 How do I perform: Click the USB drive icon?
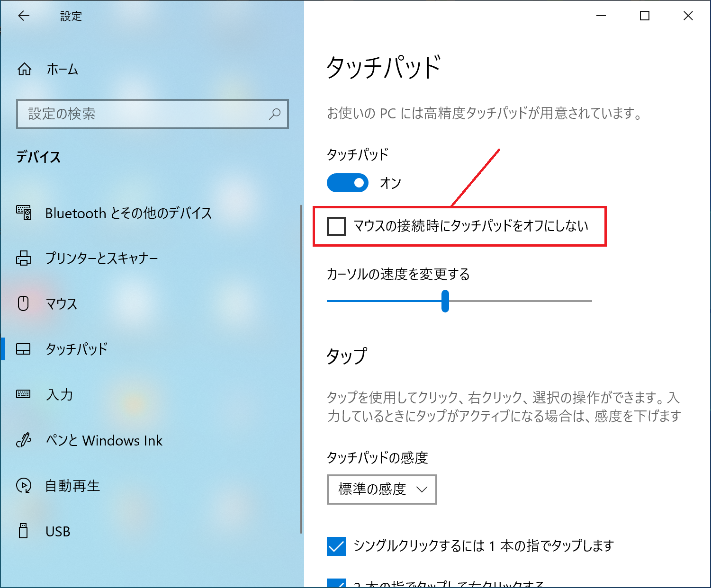tap(23, 531)
